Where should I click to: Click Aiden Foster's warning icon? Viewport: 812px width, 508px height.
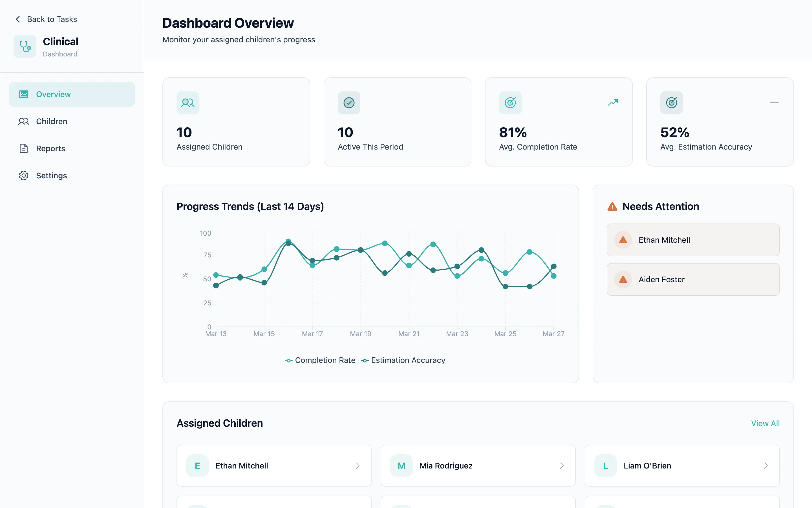(x=623, y=279)
